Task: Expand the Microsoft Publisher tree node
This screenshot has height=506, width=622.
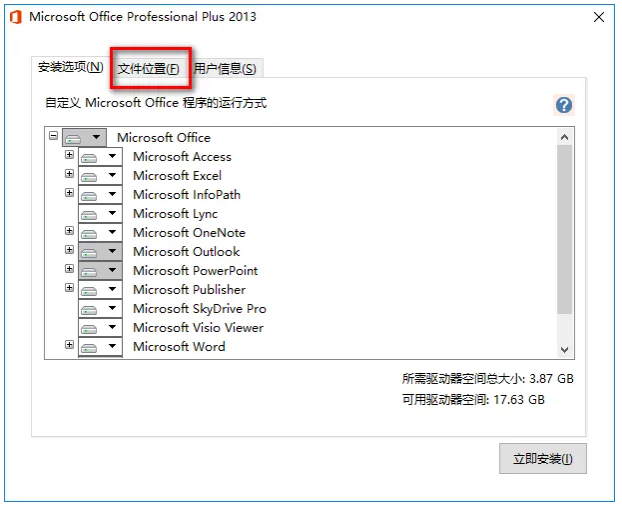Action: [69, 288]
